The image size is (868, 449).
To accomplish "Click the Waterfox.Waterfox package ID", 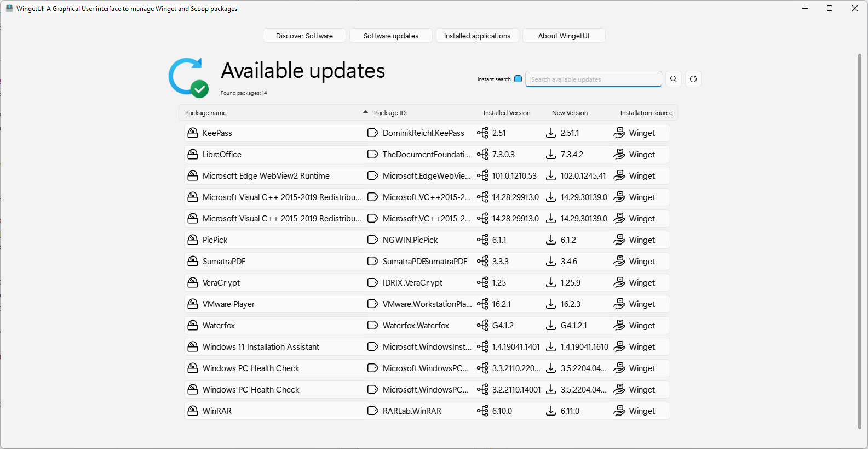I will (416, 326).
